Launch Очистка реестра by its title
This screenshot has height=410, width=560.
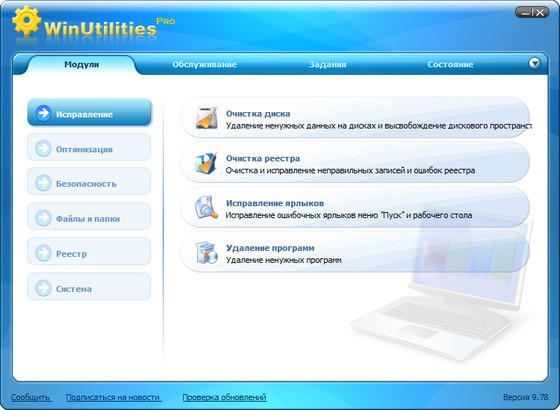pos(263,158)
